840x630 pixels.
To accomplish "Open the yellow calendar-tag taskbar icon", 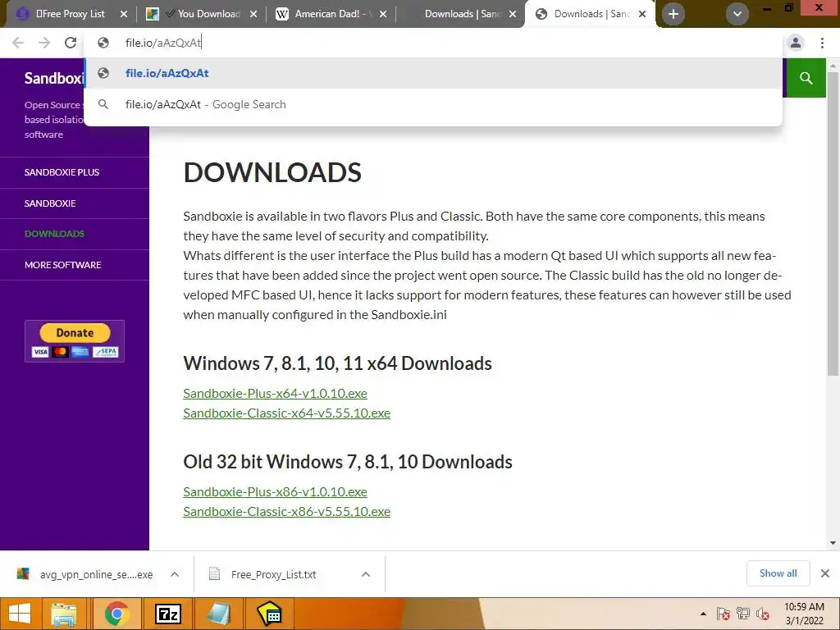I will [269, 614].
